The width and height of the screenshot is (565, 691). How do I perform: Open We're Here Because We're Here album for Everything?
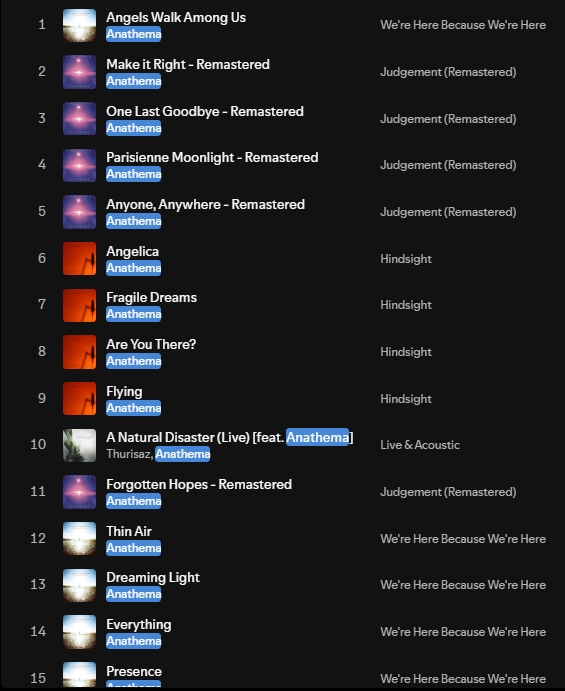tap(463, 632)
